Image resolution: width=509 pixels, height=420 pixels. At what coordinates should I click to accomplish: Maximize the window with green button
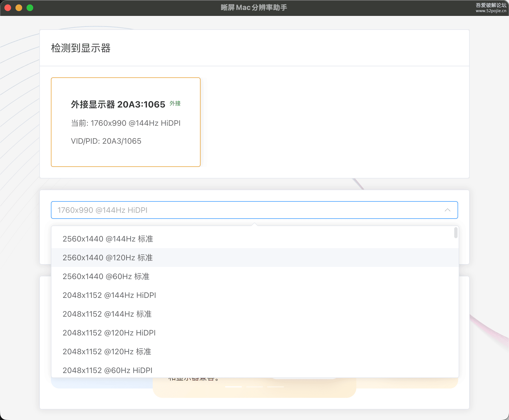point(30,8)
